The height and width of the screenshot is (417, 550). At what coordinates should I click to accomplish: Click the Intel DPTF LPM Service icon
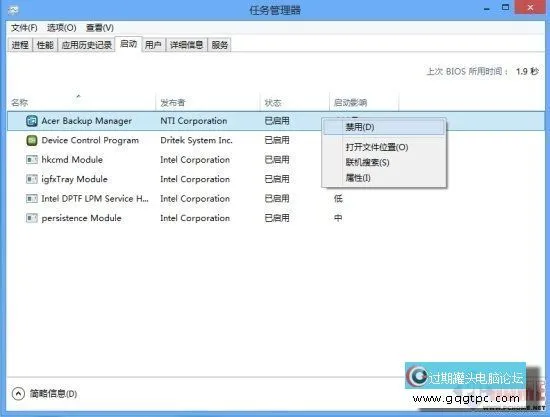32,199
